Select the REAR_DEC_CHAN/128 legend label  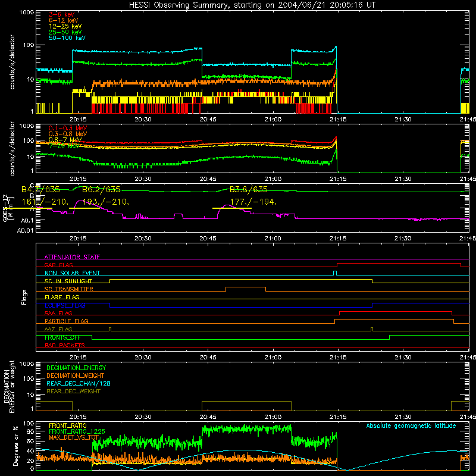click(79, 383)
